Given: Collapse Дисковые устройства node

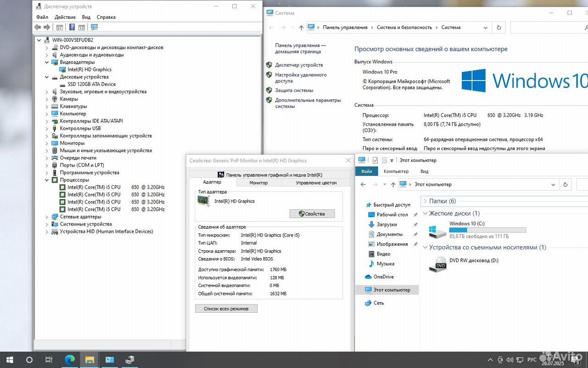Looking at the screenshot, I should 47,77.
